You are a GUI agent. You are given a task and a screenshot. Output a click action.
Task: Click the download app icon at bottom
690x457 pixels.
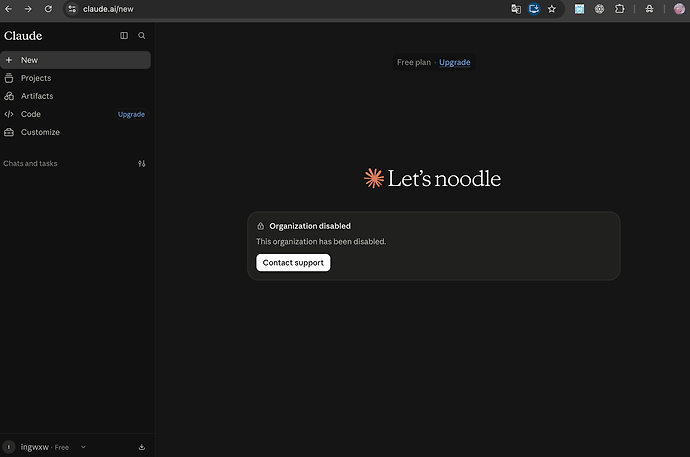[142, 447]
